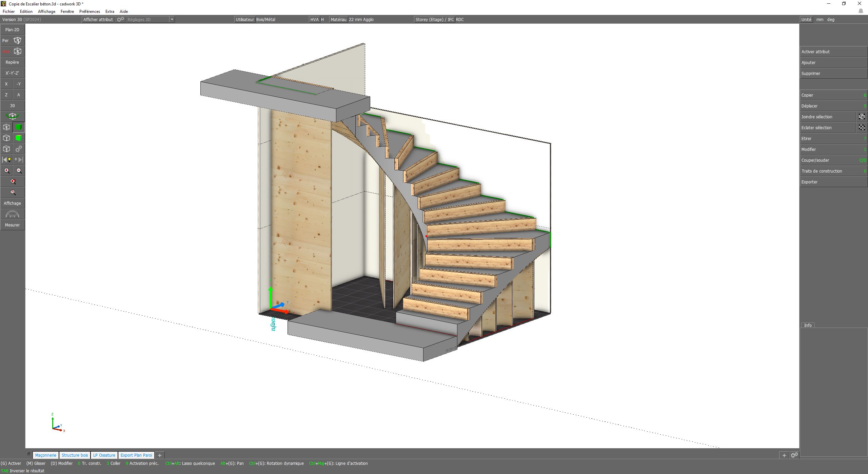Image resolution: width=868 pixels, height=474 pixels.
Task: Click Afficher attribut button
Action: [x=98, y=20]
